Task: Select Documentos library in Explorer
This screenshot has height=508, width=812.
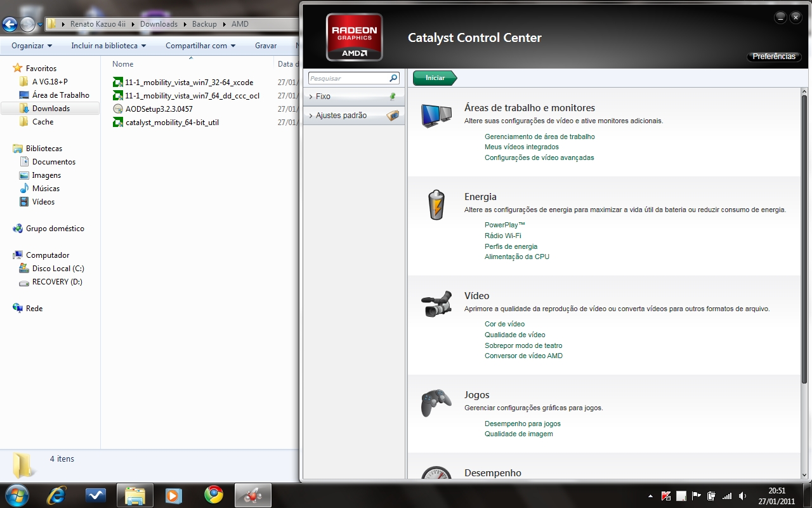Action: [x=53, y=162]
